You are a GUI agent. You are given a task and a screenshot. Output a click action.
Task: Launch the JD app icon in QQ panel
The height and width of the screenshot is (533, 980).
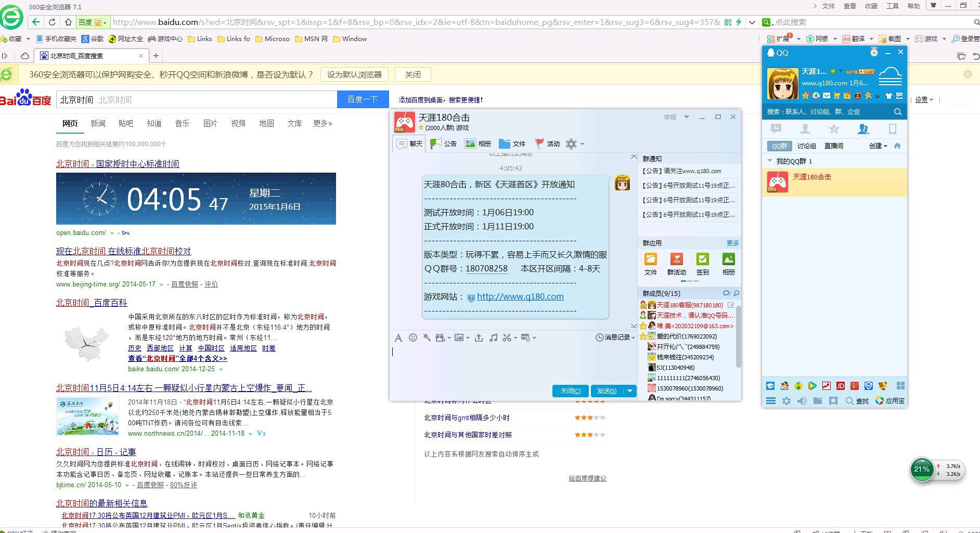840,386
